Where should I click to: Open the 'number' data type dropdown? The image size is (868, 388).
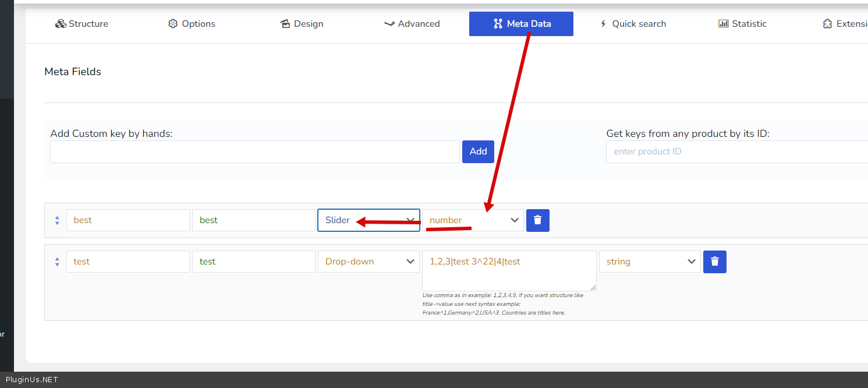[473, 220]
